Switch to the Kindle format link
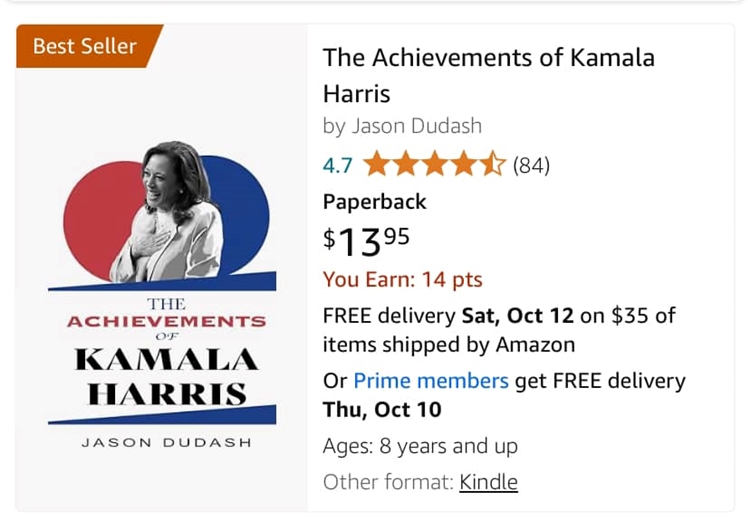750x519 pixels. (488, 482)
